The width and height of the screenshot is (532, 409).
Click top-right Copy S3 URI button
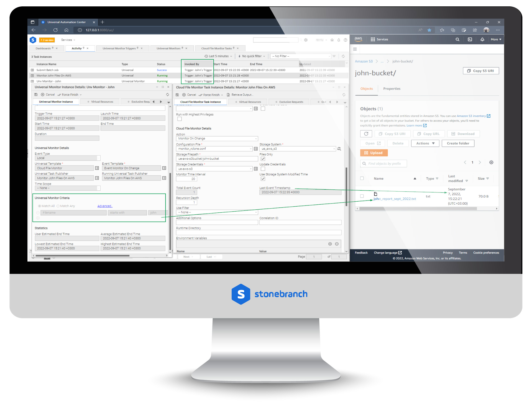click(x=481, y=71)
